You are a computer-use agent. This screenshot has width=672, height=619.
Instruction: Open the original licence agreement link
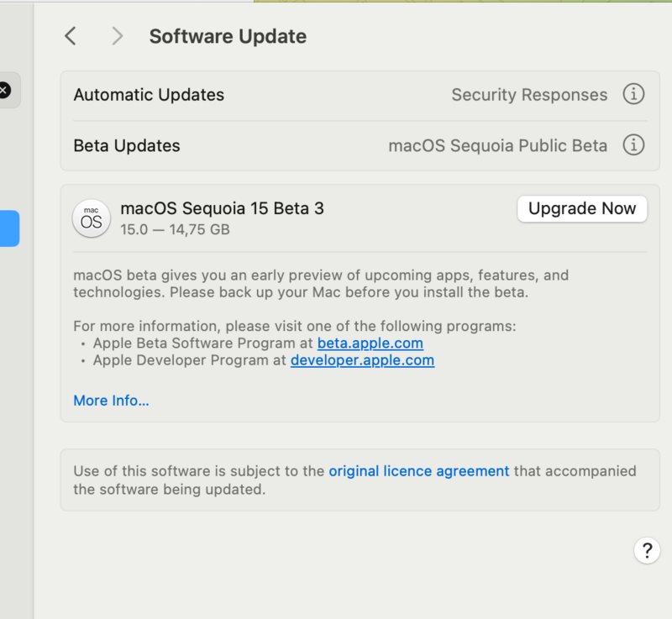(x=418, y=471)
